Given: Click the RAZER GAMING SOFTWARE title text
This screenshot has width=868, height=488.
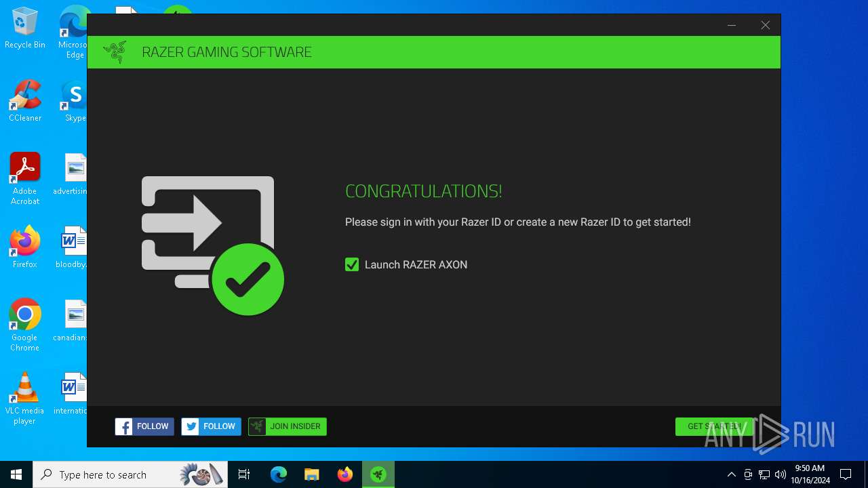Looking at the screenshot, I should coord(226,52).
